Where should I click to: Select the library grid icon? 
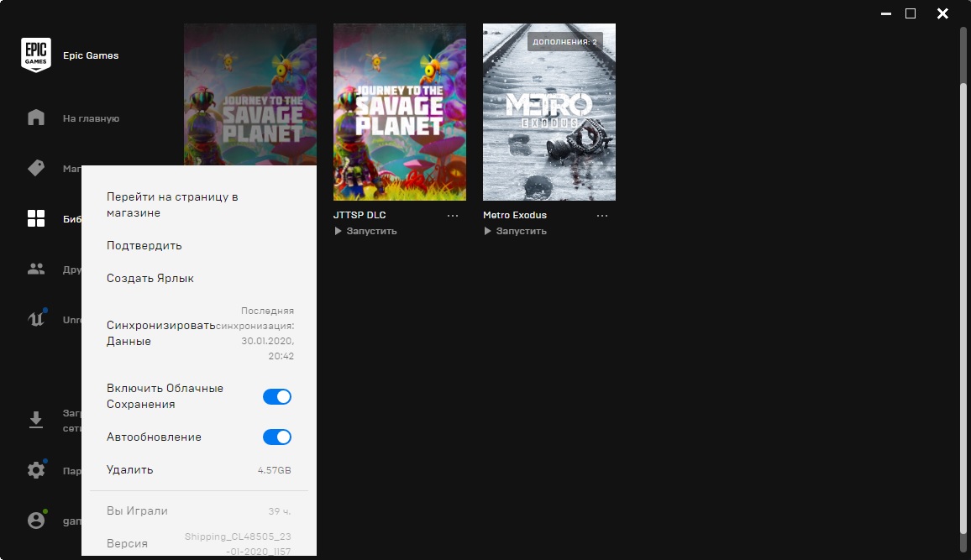pos(36,218)
